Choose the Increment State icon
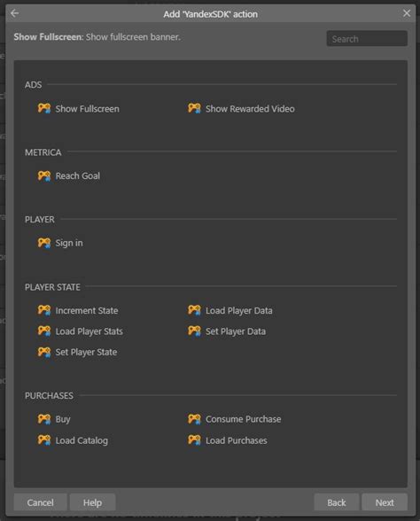 coord(44,310)
